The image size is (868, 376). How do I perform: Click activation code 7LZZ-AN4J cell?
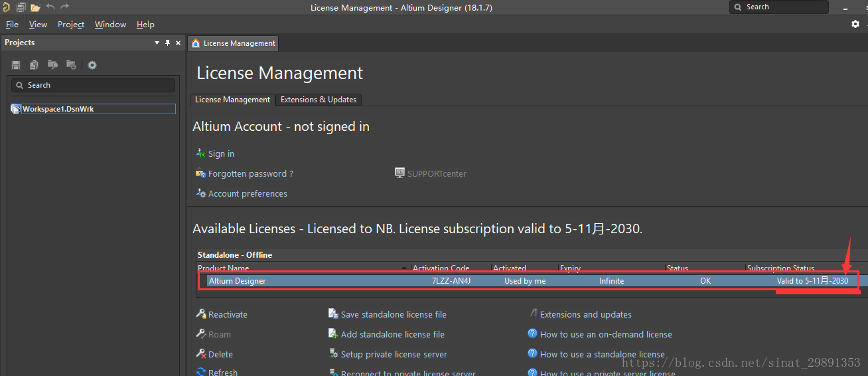451,281
